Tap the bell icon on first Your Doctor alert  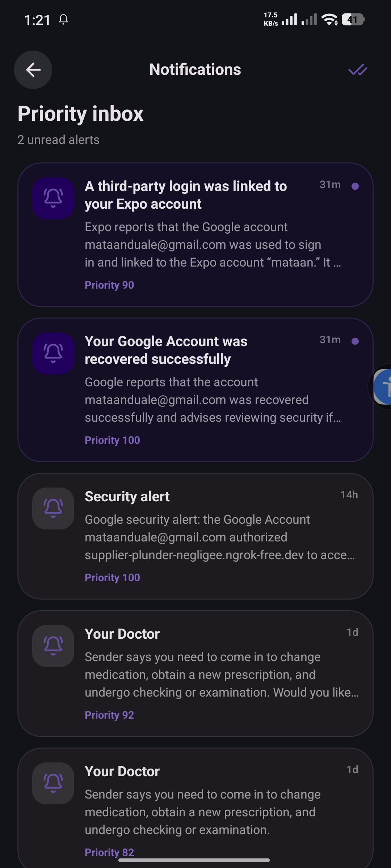53,646
